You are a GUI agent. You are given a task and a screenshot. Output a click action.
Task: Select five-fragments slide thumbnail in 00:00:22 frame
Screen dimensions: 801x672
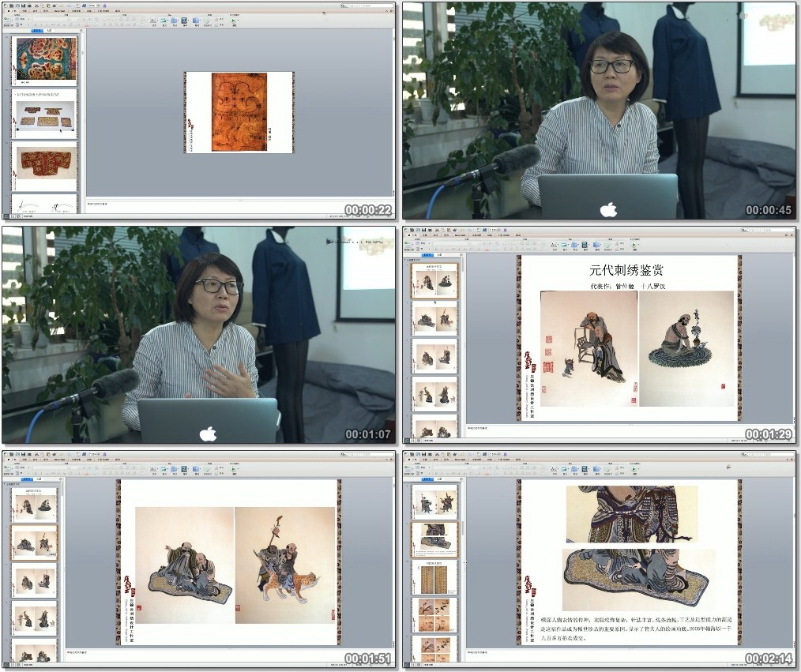pyautogui.click(x=45, y=114)
